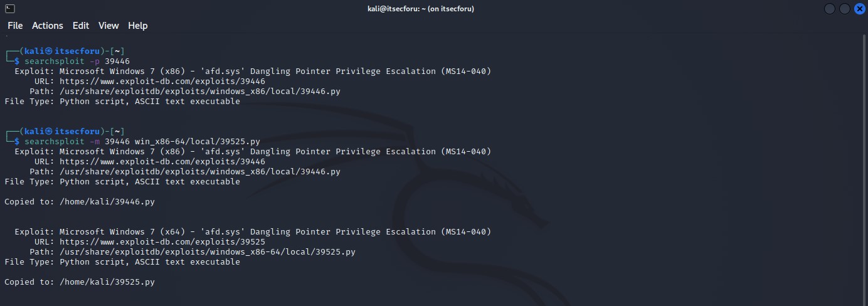Close the terminal window
Image resolution: width=868 pixels, height=306 pixels.
tap(859, 9)
